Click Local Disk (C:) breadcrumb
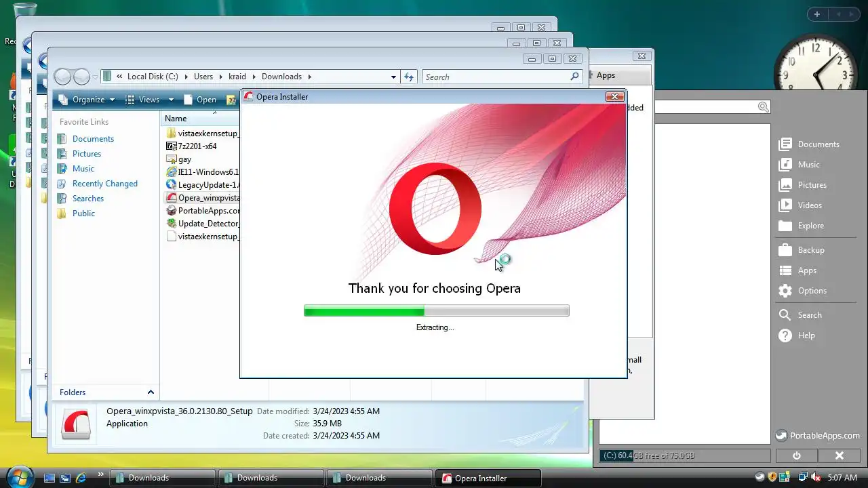The height and width of the screenshot is (488, 868). [153, 77]
